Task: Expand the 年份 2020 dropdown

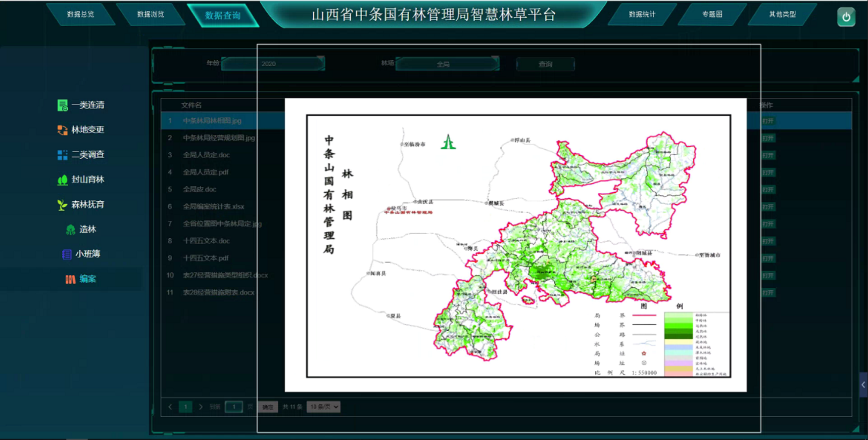Action: [273, 64]
